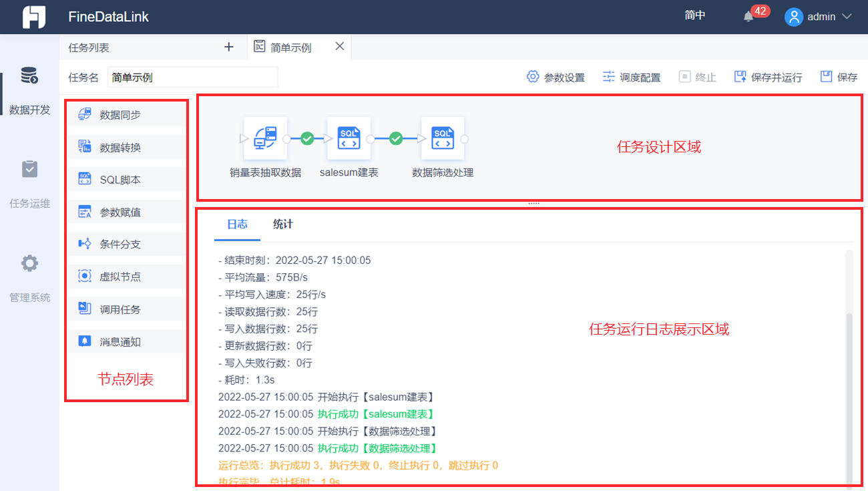Click 保存并运行 button
Viewport: 868px width, 491px height.
(769, 77)
